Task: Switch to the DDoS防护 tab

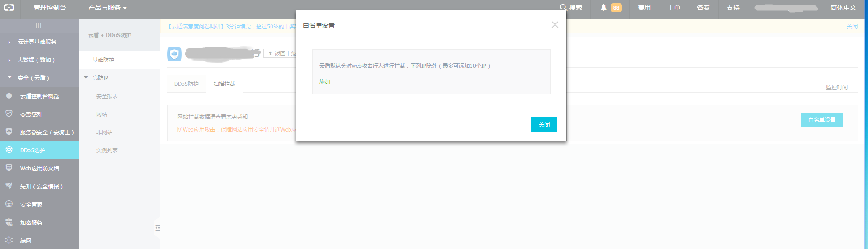Action: 187,84
